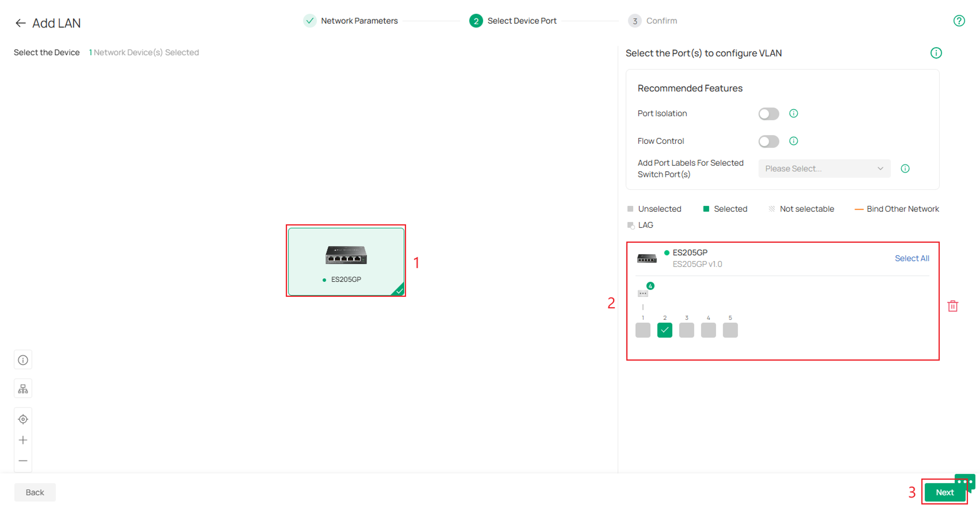Deselect port 2 on ES205GP
Image resolution: width=980 pixels, height=505 pixels.
(x=665, y=330)
